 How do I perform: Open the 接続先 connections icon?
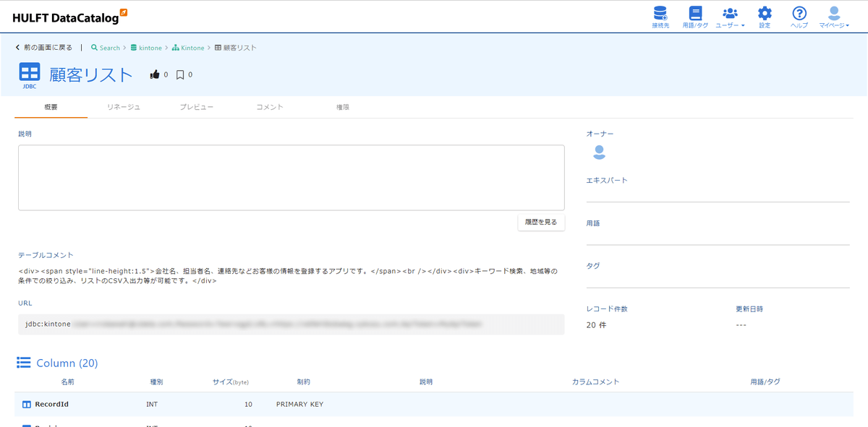click(660, 17)
